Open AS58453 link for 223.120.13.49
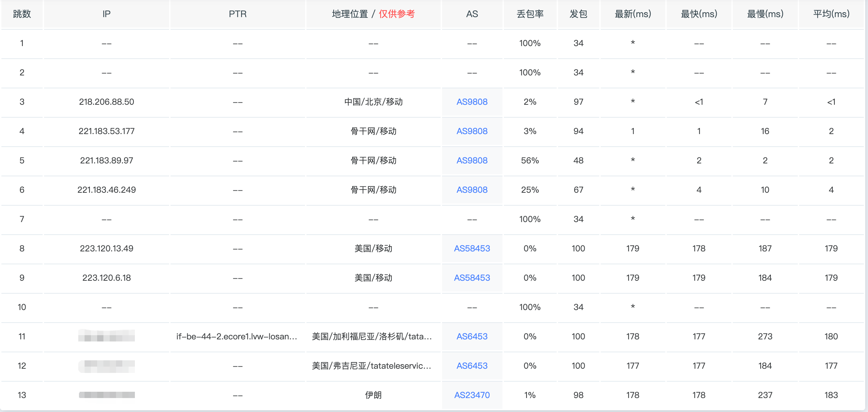This screenshot has width=868, height=412. point(472,248)
